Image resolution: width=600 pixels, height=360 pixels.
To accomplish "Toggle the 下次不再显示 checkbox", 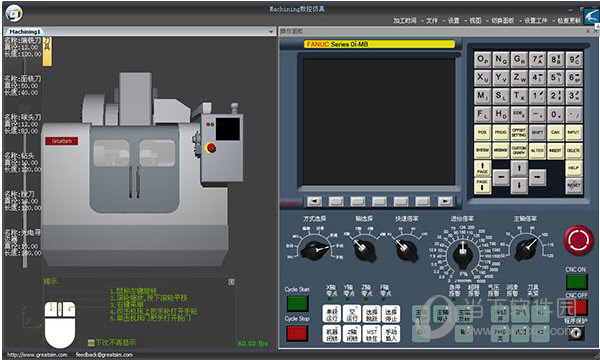I will click(x=91, y=343).
